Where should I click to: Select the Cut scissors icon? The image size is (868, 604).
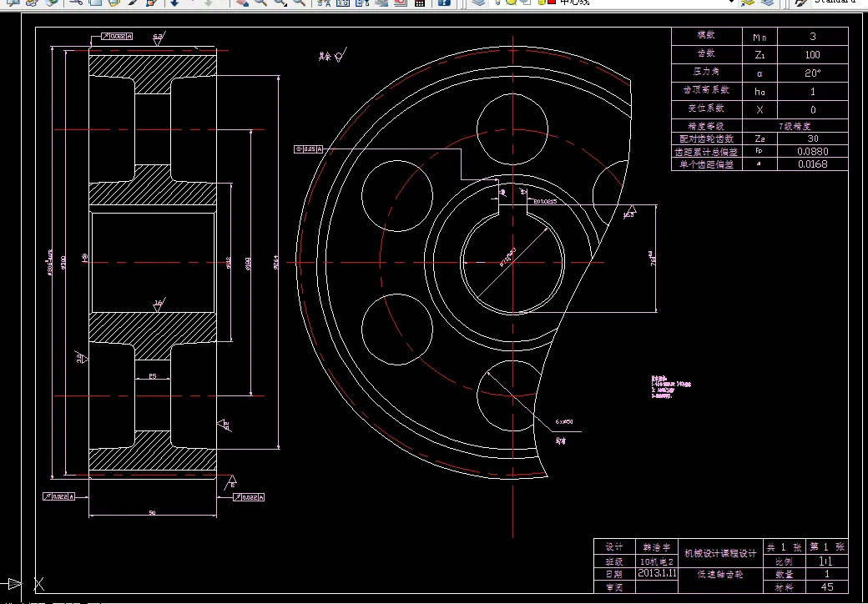(x=77, y=3)
